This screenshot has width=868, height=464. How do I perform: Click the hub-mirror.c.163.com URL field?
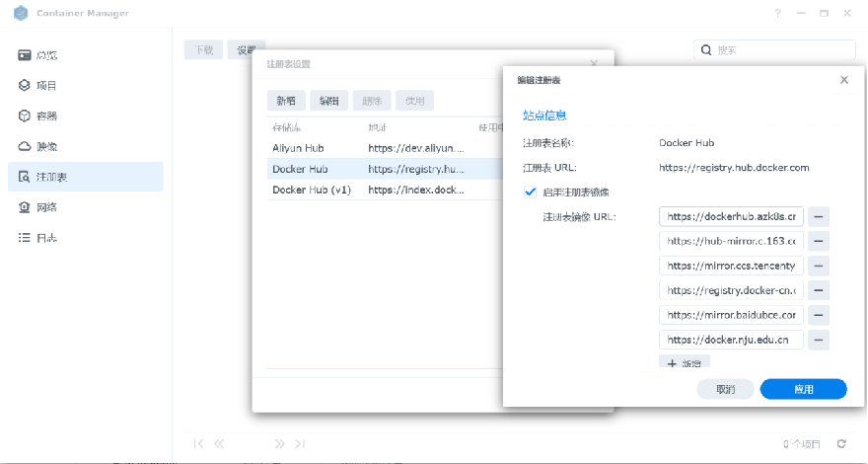(731, 241)
